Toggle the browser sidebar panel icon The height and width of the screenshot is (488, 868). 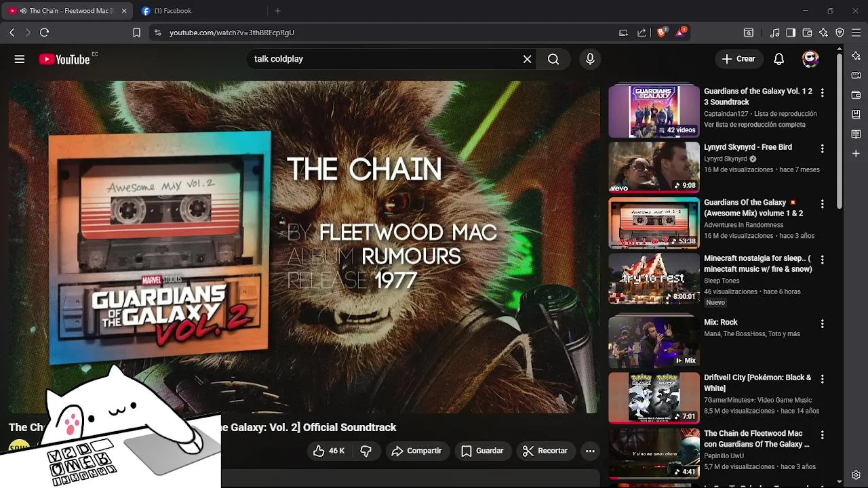click(x=791, y=33)
